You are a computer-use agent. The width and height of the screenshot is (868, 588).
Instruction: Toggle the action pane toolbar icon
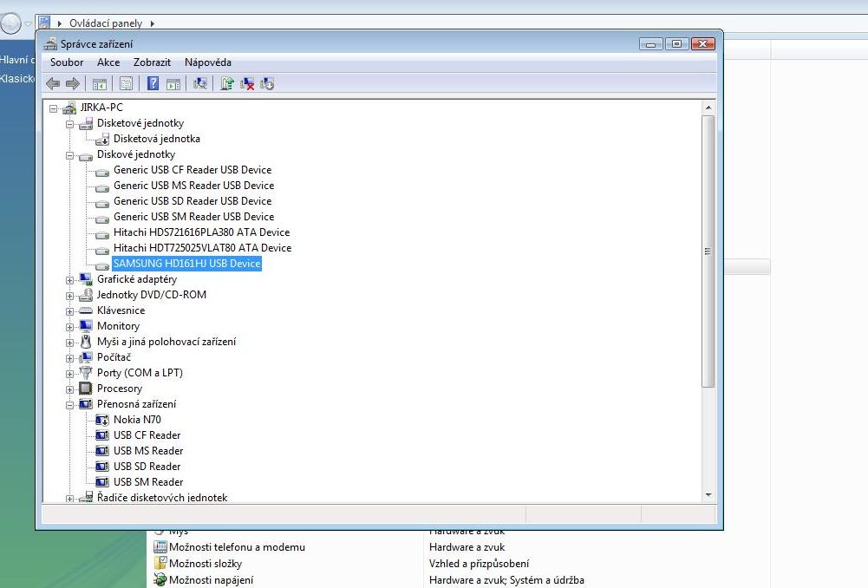[x=173, y=84]
